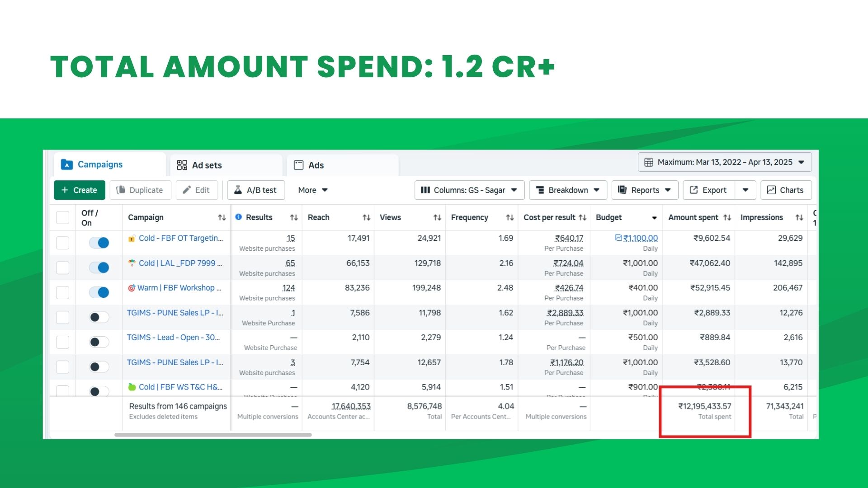Click the Charts graph icon
868x488 pixels.
(771, 190)
